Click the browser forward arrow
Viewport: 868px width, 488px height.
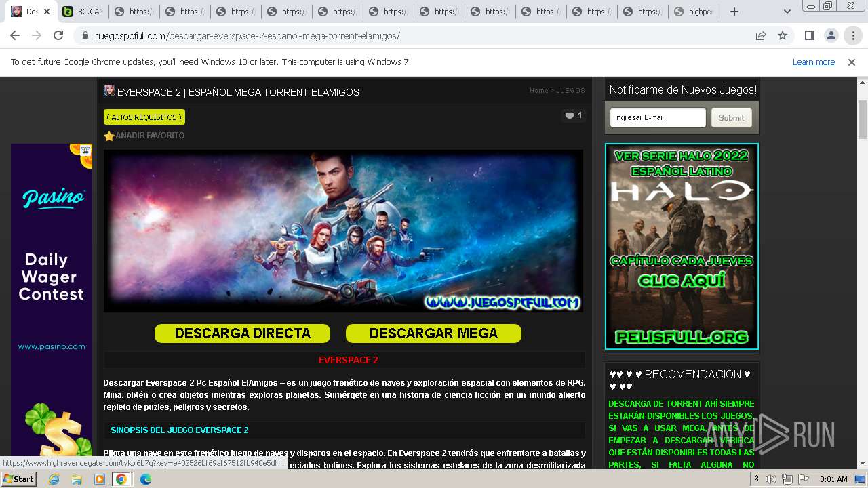(x=37, y=35)
